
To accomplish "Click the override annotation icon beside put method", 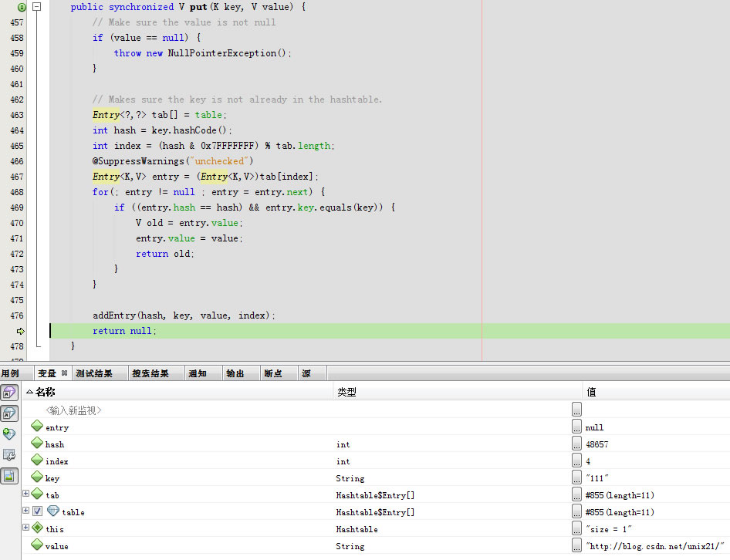I will click(x=22, y=7).
